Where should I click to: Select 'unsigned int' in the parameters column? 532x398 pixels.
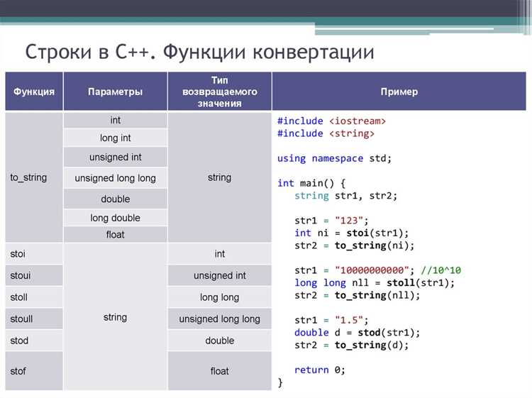click(x=116, y=157)
